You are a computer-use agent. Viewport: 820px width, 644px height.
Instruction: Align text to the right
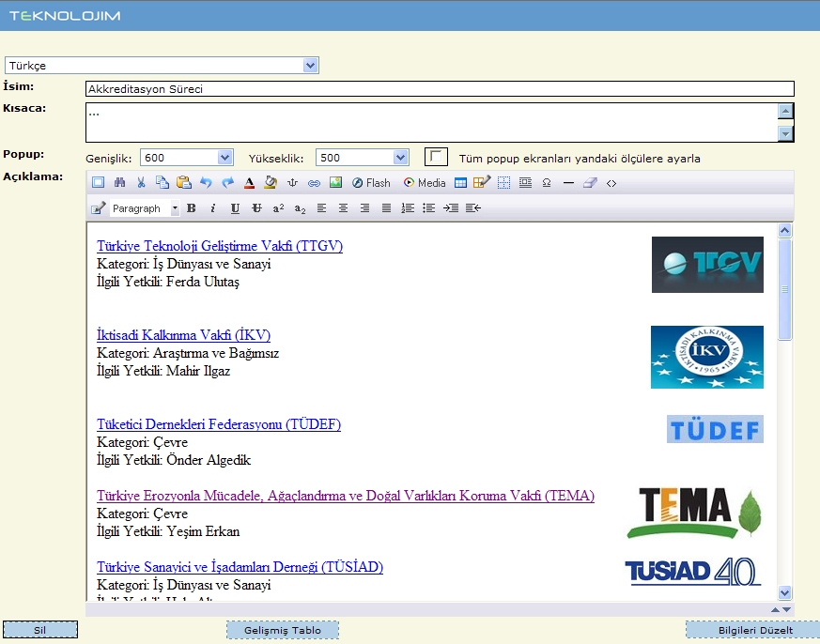point(364,208)
